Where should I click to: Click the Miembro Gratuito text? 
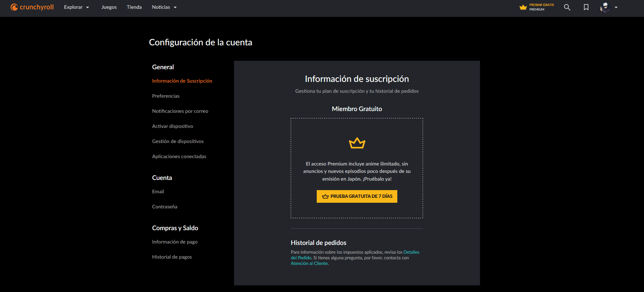click(x=357, y=109)
